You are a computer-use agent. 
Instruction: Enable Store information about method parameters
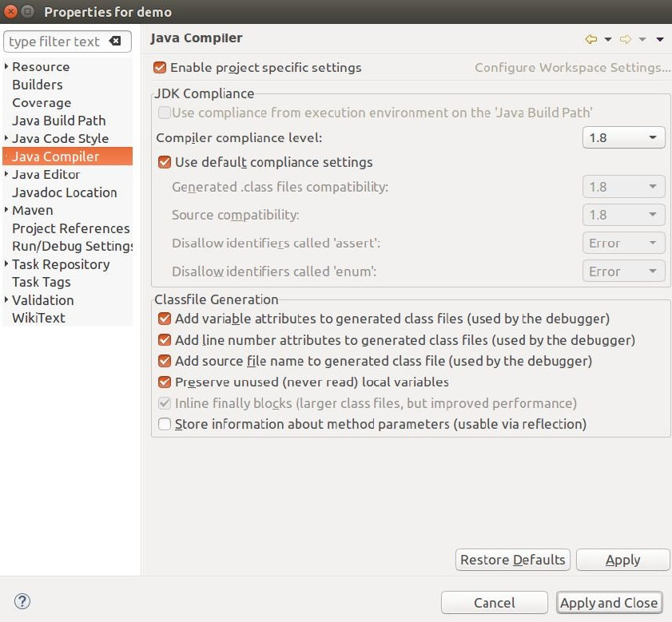(165, 424)
